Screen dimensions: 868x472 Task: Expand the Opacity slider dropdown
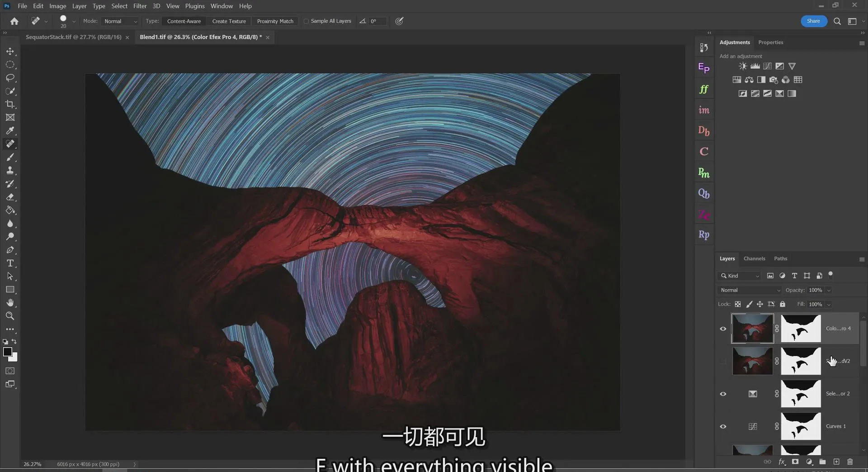click(x=829, y=290)
